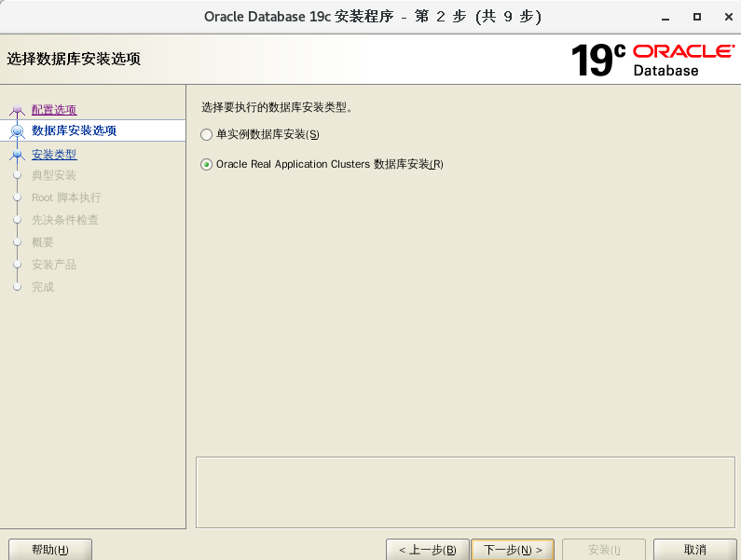Click the 典型安装 step text
The width and height of the screenshot is (741, 560).
pos(54,175)
